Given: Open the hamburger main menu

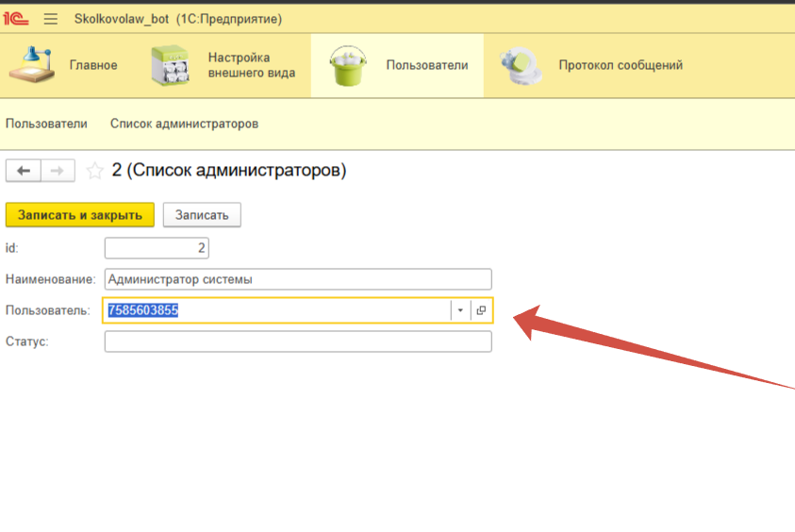Looking at the screenshot, I should [x=51, y=19].
